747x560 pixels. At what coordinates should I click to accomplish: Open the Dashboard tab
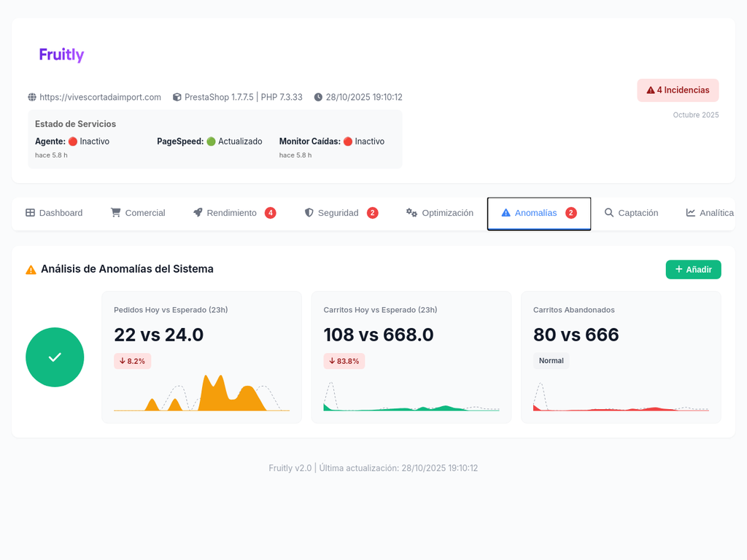coord(55,213)
